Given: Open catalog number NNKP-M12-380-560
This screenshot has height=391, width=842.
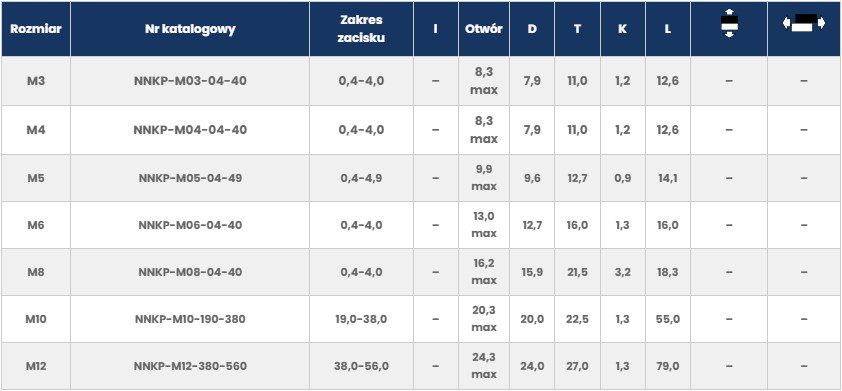Looking at the screenshot, I should pos(190,366).
